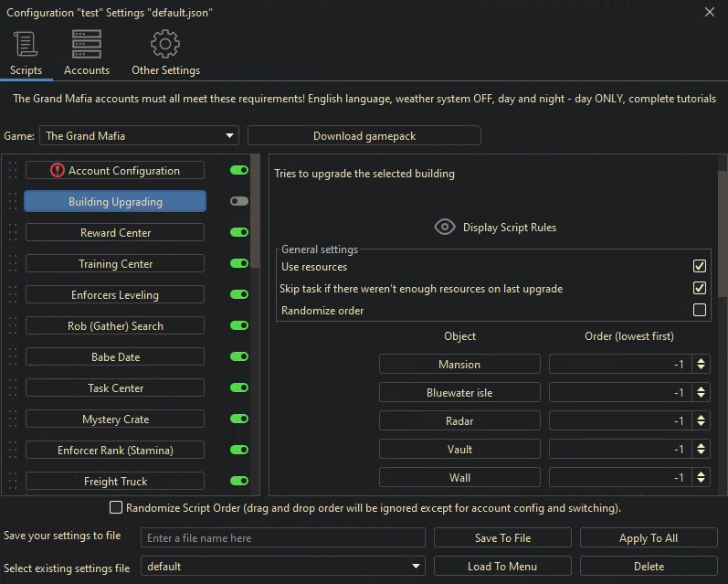Grab the drag handle beside Training Center
The image size is (728, 584).
click(13, 263)
